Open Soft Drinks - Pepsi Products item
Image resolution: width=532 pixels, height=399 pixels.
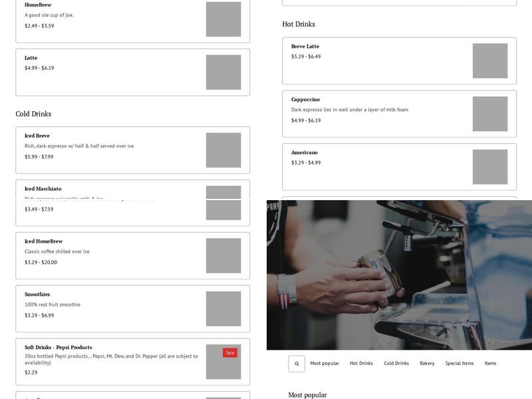point(59,347)
